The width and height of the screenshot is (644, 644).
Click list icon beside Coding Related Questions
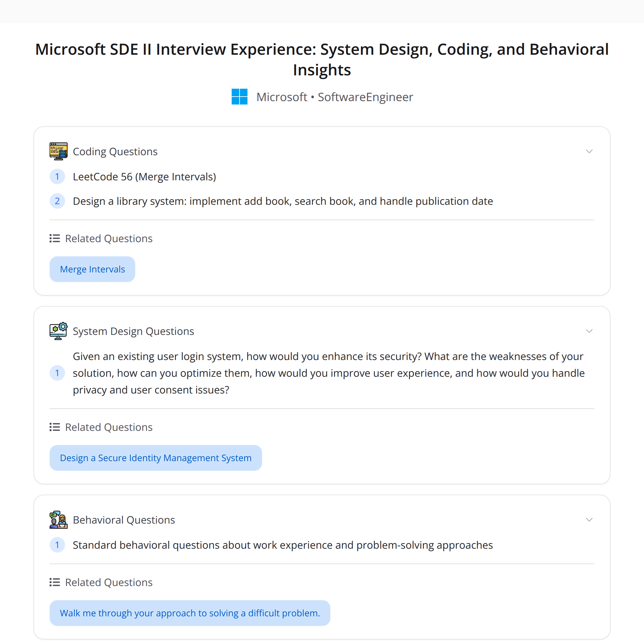click(55, 239)
